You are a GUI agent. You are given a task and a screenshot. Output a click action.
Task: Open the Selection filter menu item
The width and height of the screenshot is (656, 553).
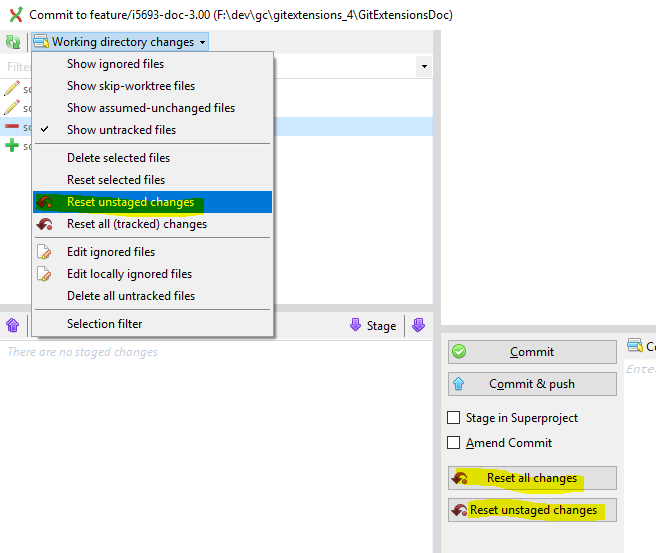tap(153, 324)
